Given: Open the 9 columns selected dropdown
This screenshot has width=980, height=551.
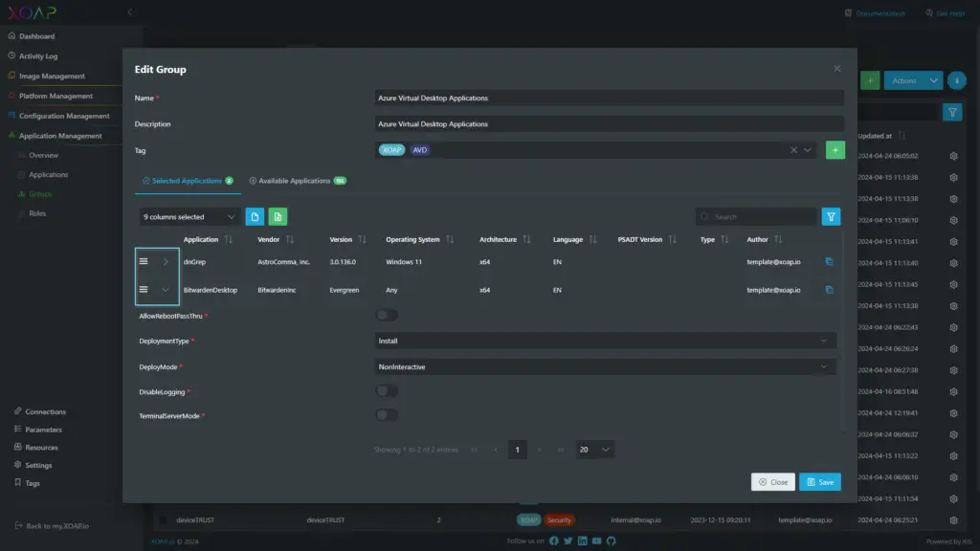Looking at the screenshot, I should pyautogui.click(x=189, y=217).
